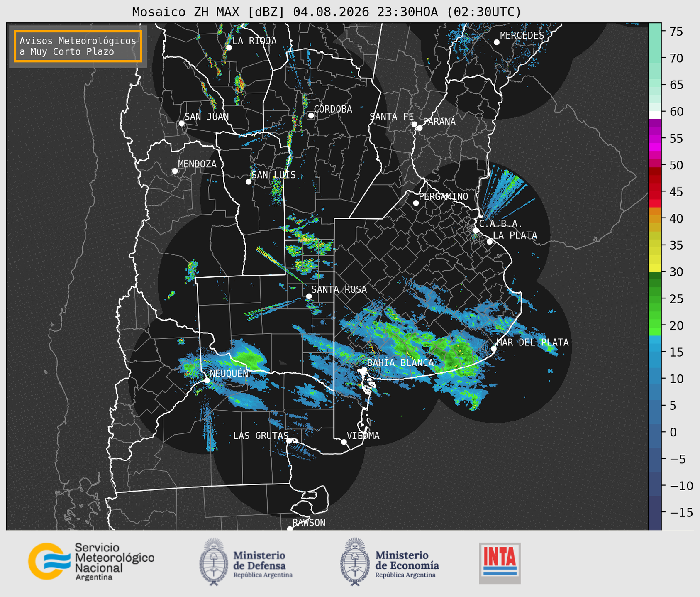
Task: Click the Santa Rosa city marker
Action: 309,296
